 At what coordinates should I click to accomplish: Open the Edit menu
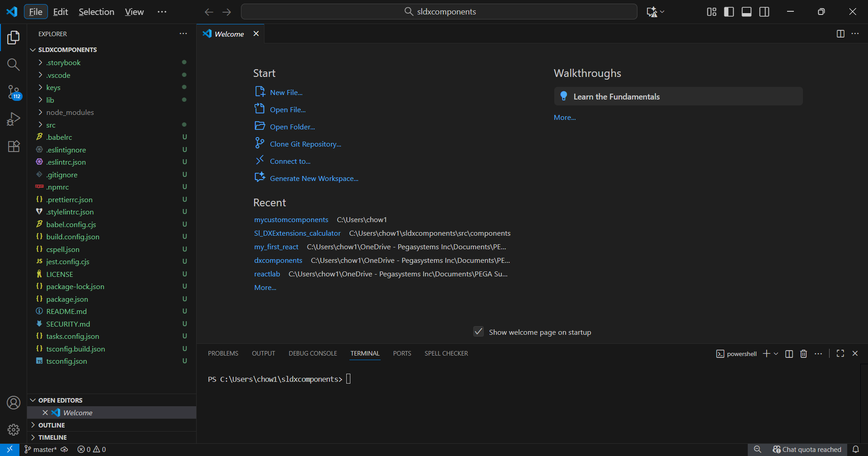tap(60, 12)
